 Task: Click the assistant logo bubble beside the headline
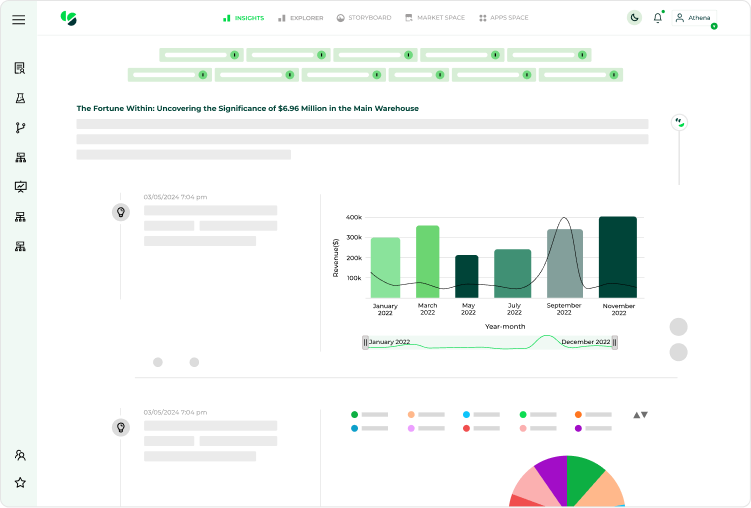click(679, 123)
